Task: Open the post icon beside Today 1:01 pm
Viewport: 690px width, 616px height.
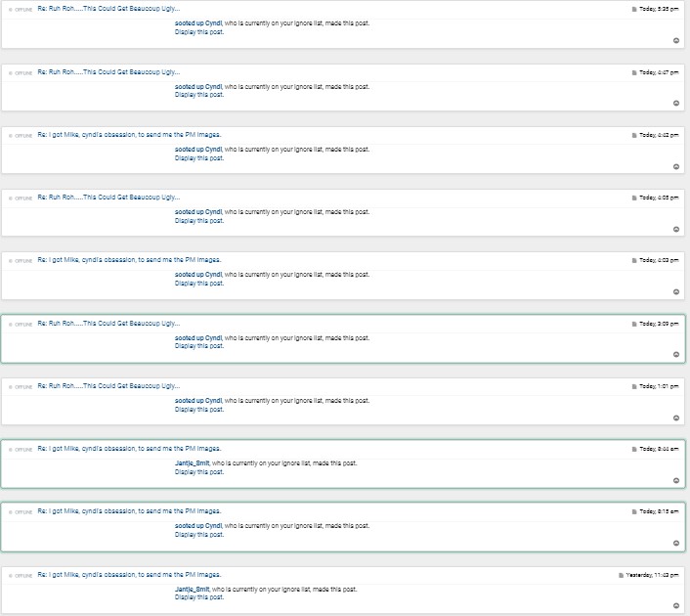Action: click(634, 386)
